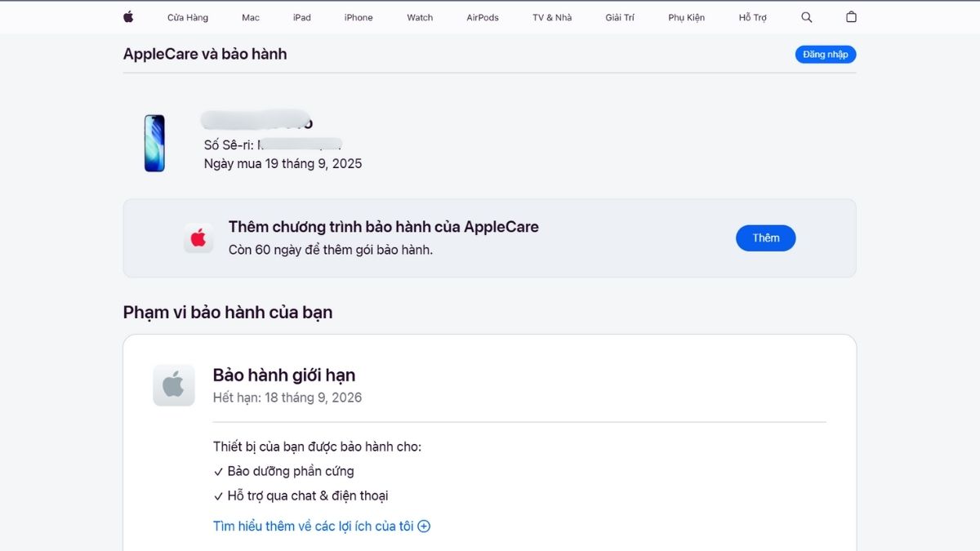Open the iPad menu item
This screenshot has height=551, width=980.
point(302,17)
